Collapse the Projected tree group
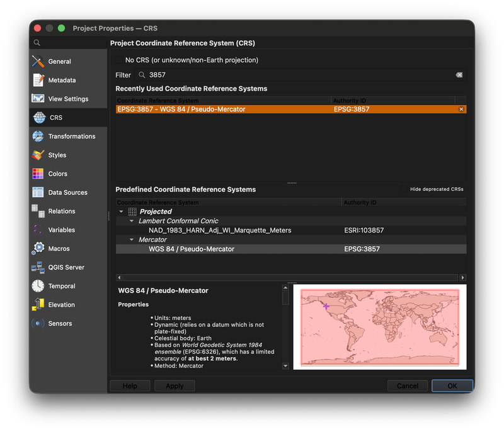The image size is (504, 432). point(121,212)
